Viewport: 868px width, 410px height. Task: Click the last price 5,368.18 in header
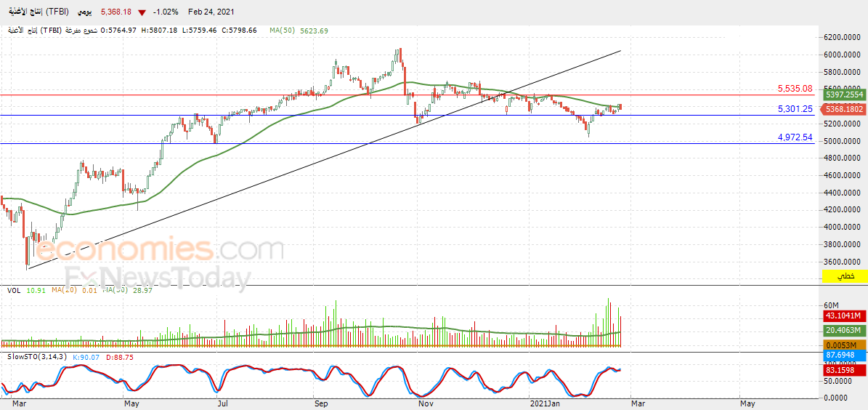point(115,12)
